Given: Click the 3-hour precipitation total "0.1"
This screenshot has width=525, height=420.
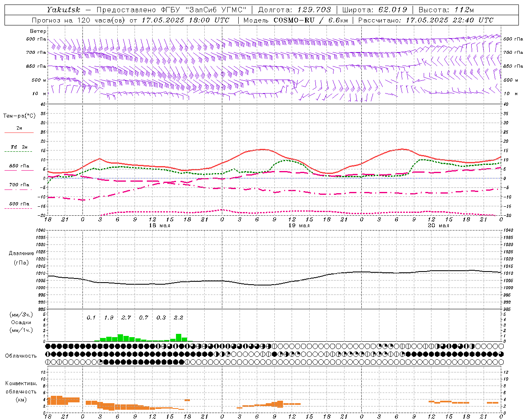Looking at the screenshot, I should click(91, 317).
